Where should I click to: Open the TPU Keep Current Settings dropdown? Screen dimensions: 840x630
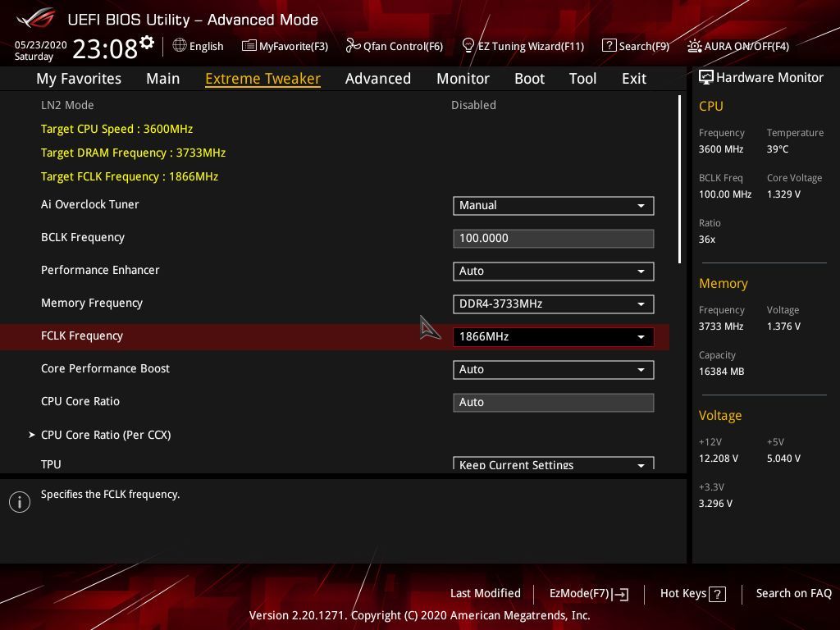pyautogui.click(x=553, y=463)
